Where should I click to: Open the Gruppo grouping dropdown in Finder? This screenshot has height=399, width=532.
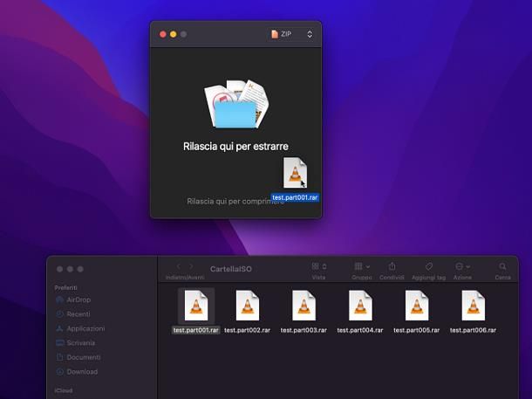click(362, 266)
